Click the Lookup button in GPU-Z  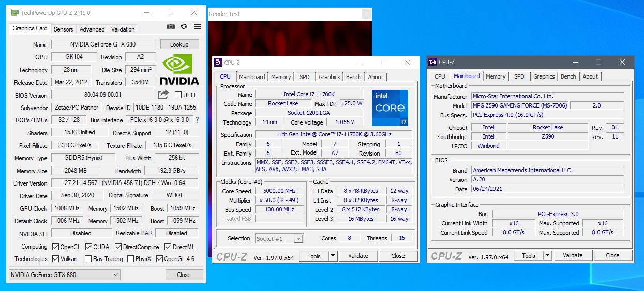click(179, 44)
